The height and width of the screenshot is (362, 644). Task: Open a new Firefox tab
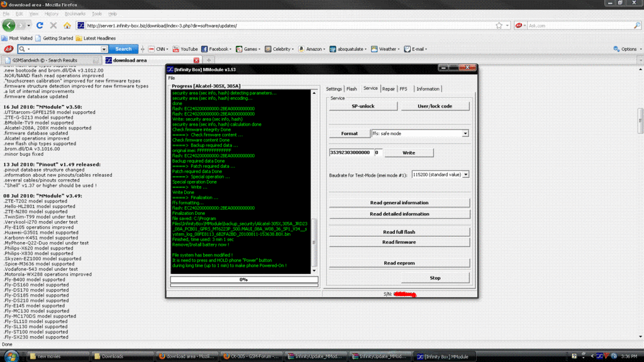(209, 60)
